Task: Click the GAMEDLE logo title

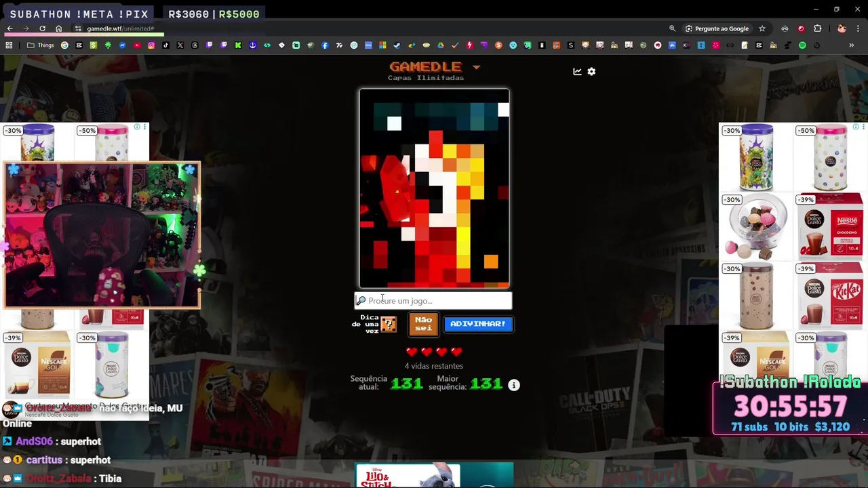Action: [x=425, y=66]
